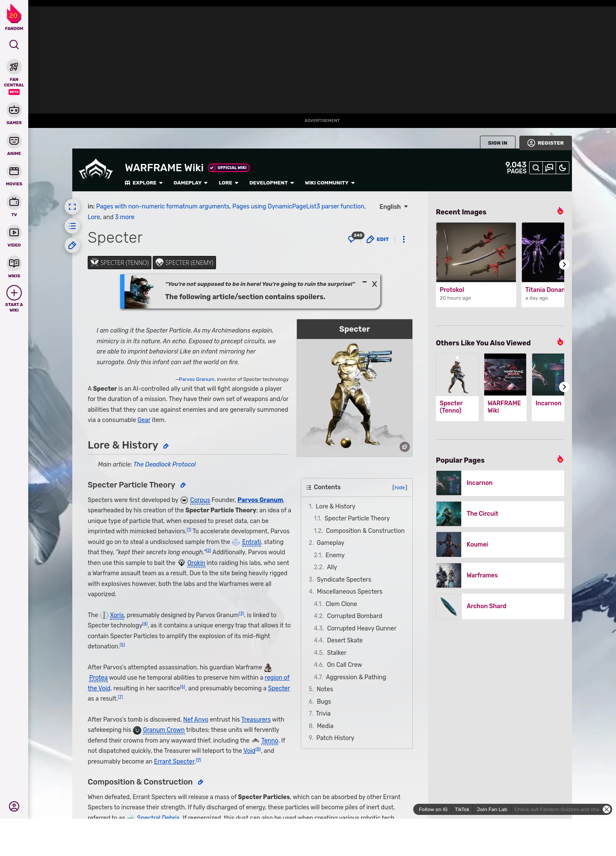The width and height of the screenshot is (616, 856).
Task: Open the Lore category link
Action: (x=94, y=217)
